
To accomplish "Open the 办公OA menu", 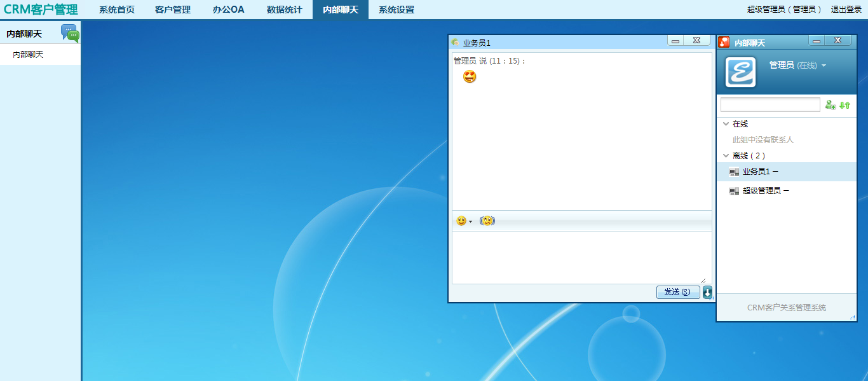I will pyautogui.click(x=229, y=10).
